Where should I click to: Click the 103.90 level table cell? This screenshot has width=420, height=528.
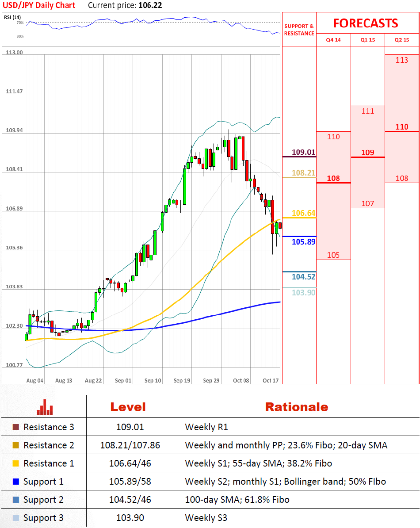[130, 518]
